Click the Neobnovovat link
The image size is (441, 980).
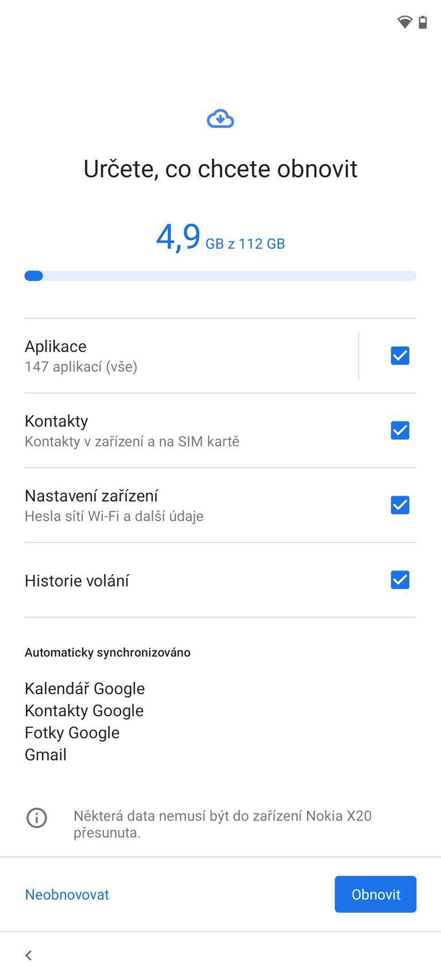point(67,894)
